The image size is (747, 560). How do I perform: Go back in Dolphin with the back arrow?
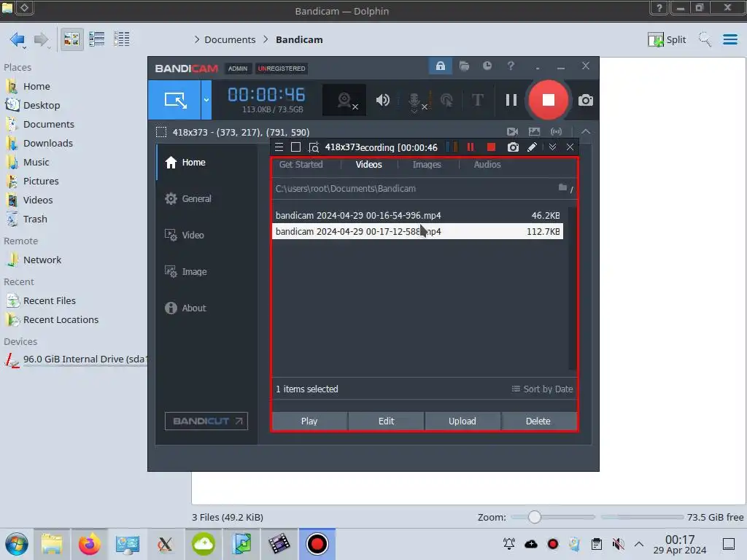(18, 39)
